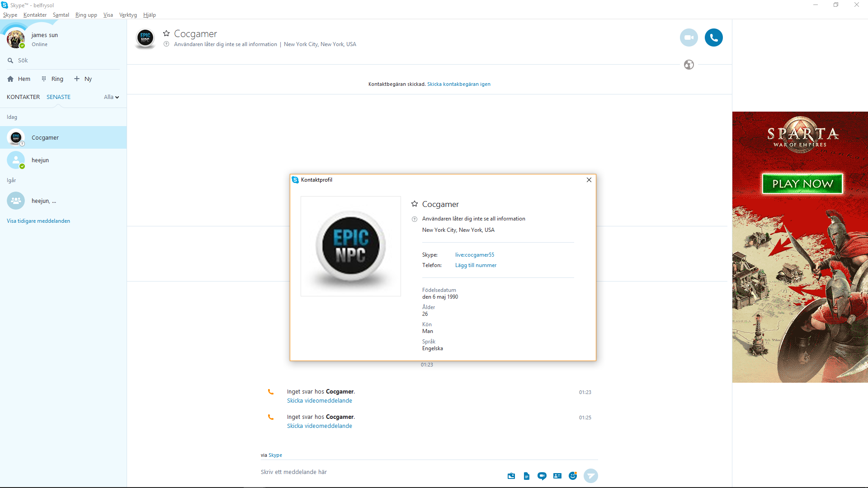Create new conversation with Ny
Image resolution: width=868 pixels, height=488 pixels.
[x=83, y=79]
